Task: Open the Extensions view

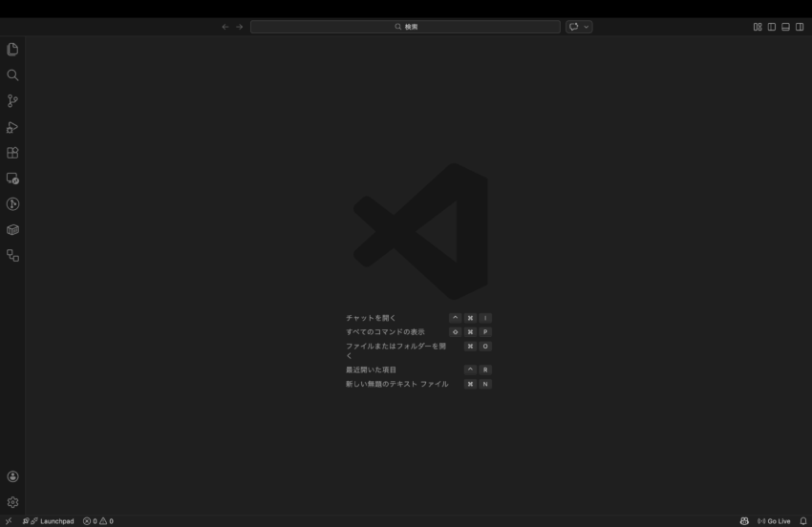Action: coord(12,153)
